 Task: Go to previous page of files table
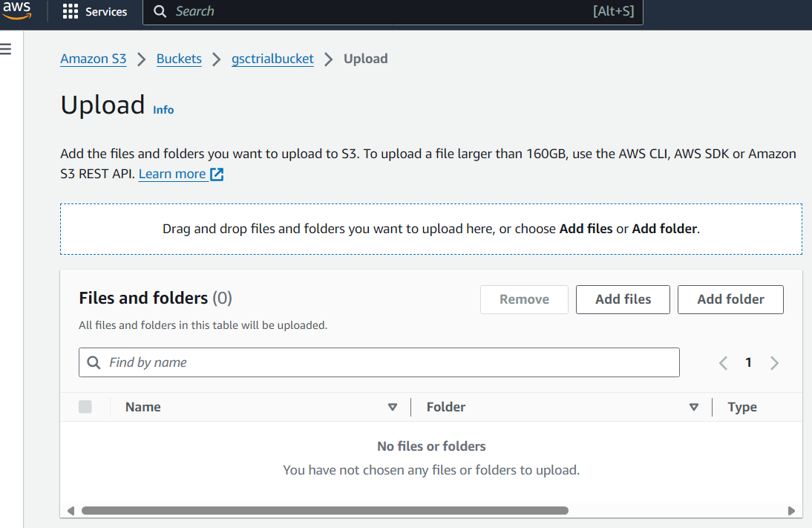(x=724, y=362)
